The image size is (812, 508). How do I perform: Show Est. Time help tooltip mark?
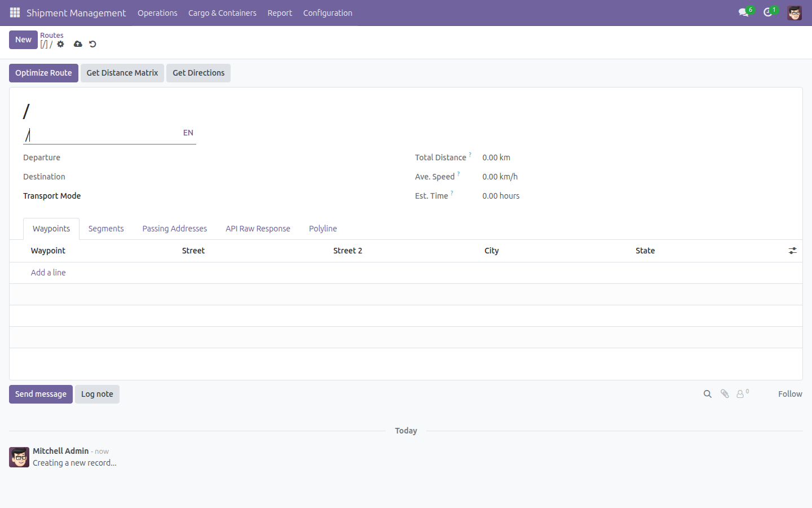(452, 192)
